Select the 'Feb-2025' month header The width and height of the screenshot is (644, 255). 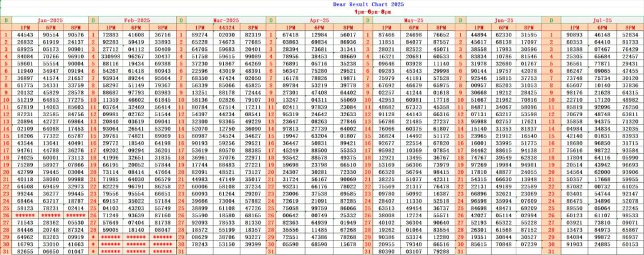click(x=137, y=20)
